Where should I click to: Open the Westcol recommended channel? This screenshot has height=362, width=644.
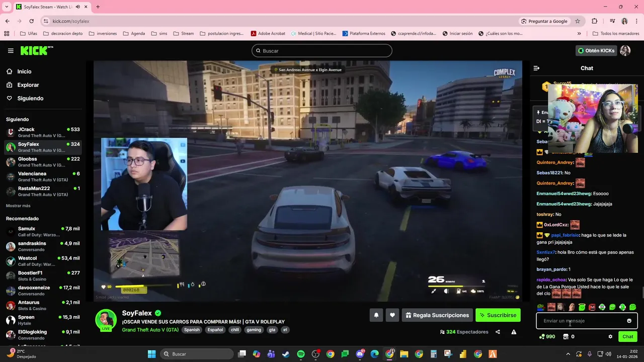coord(43,261)
